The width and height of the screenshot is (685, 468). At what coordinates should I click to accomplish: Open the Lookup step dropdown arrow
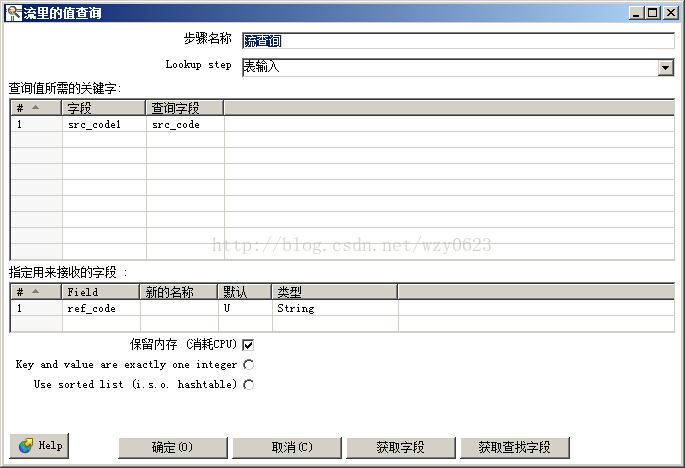click(x=665, y=68)
